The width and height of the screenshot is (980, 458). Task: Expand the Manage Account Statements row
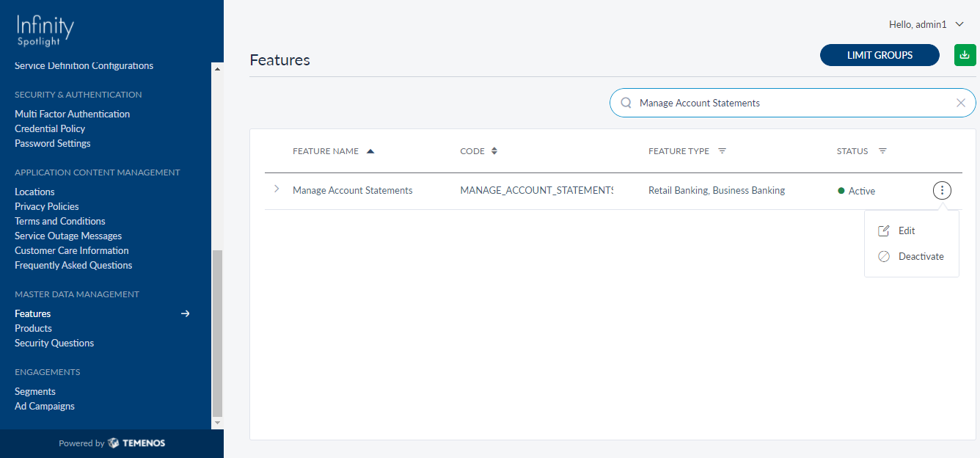pyautogui.click(x=277, y=189)
